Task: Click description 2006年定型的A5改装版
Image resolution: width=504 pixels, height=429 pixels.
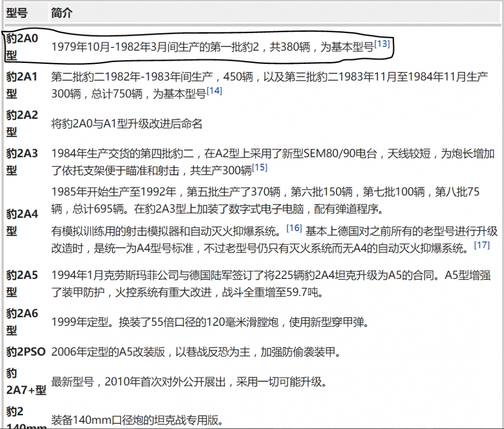Action: (x=196, y=352)
